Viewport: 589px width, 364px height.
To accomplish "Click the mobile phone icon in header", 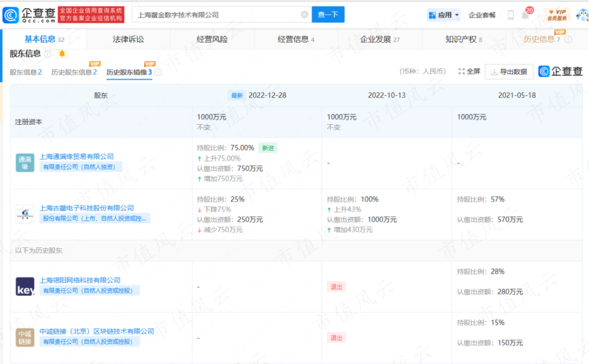I will point(510,15).
